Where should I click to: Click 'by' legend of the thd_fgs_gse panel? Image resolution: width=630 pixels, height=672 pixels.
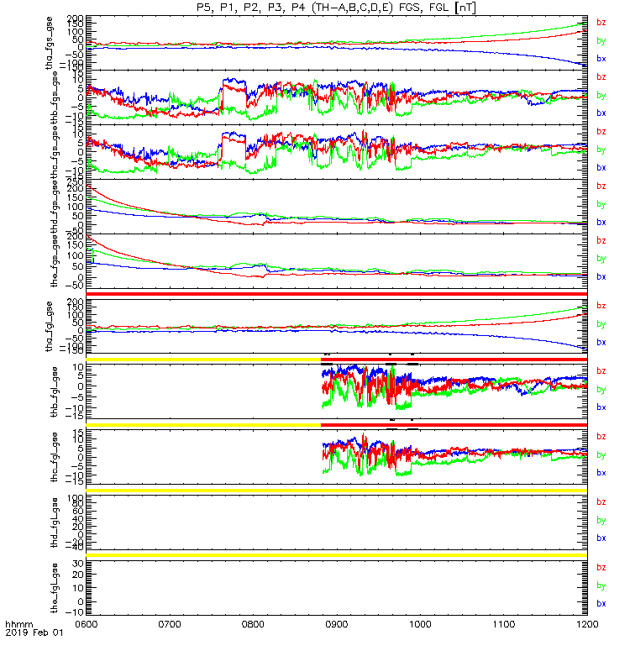click(601, 204)
